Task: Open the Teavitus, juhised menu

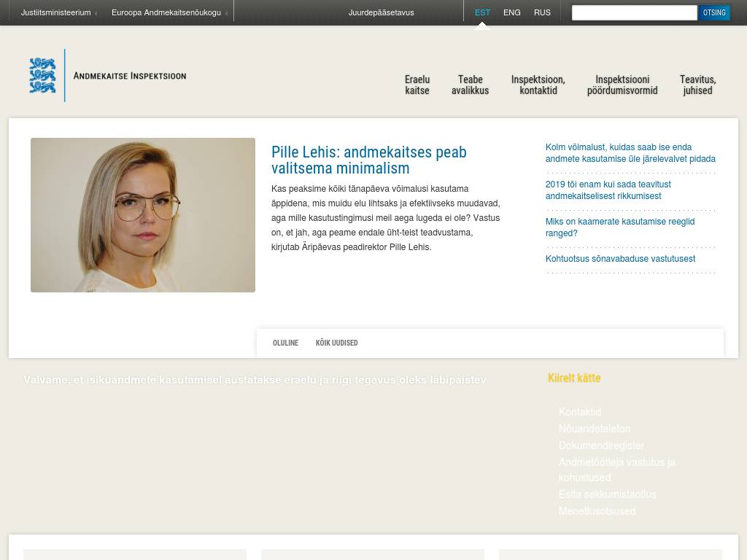Action: 697,85
